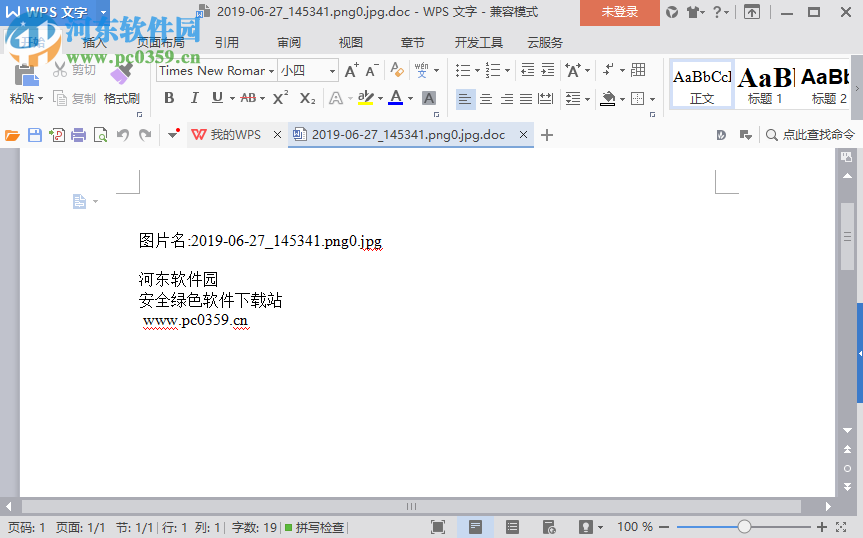Image resolution: width=863 pixels, height=538 pixels.
Task: Center align the paragraph
Action: pyautogui.click(x=486, y=99)
